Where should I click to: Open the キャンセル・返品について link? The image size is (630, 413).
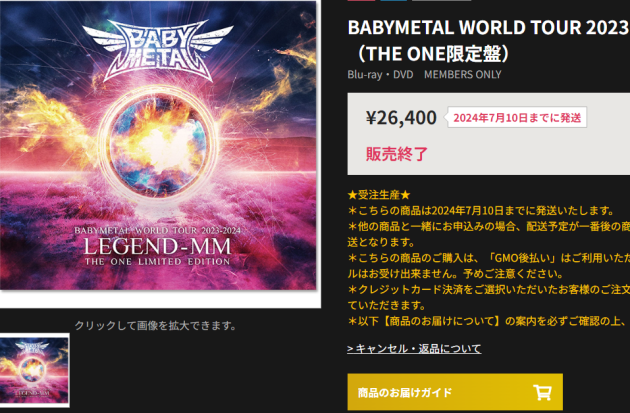click(x=414, y=348)
